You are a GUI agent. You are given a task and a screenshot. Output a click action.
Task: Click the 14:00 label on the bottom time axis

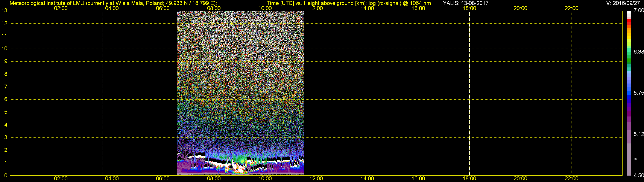pyautogui.click(x=367, y=179)
